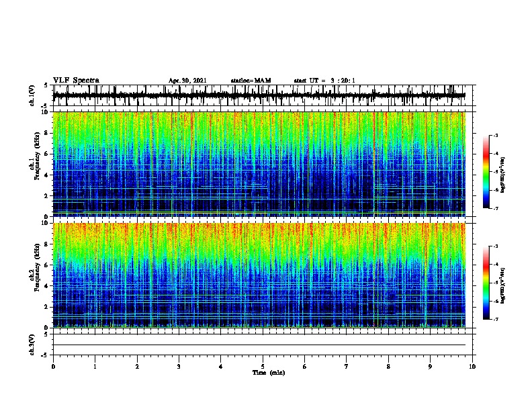Select the ch.1 color scale bar
This screenshot has width=532, height=411.
pyautogui.click(x=486, y=172)
